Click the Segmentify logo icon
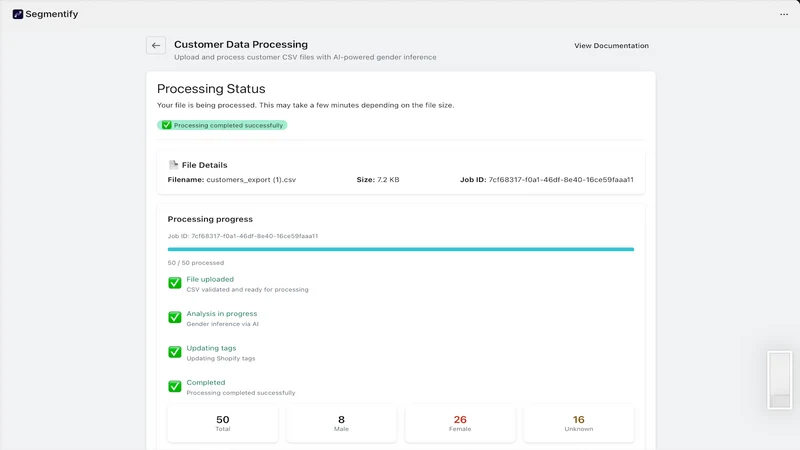The height and width of the screenshot is (450, 800). point(18,14)
